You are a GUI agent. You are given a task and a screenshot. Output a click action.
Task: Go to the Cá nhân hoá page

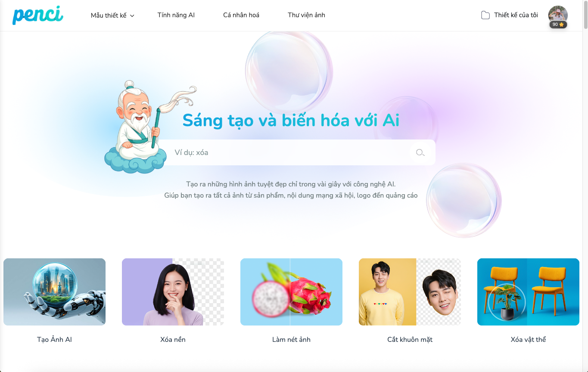(241, 15)
